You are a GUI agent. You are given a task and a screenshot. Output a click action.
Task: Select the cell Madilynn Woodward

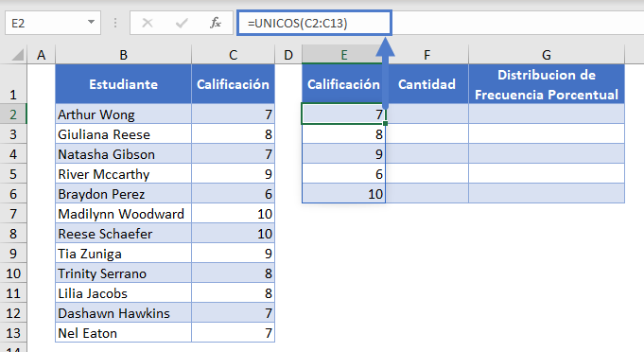(123, 214)
